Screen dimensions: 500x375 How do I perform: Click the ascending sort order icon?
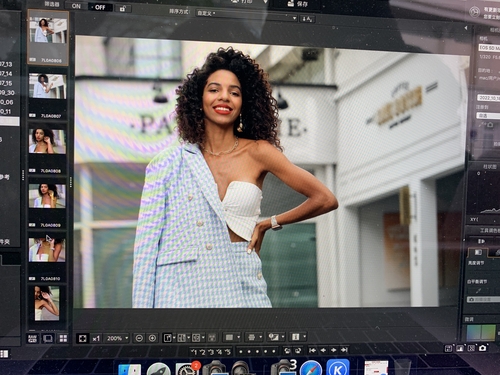pyautogui.click(x=307, y=19)
